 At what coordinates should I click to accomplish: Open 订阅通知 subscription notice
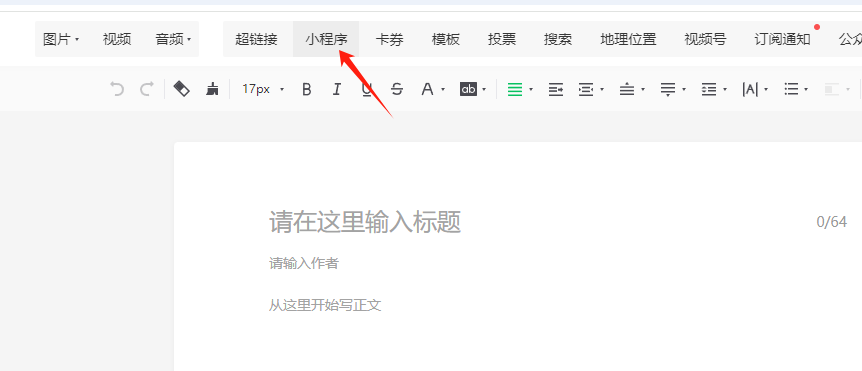pyautogui.click(x=782, y=39)
